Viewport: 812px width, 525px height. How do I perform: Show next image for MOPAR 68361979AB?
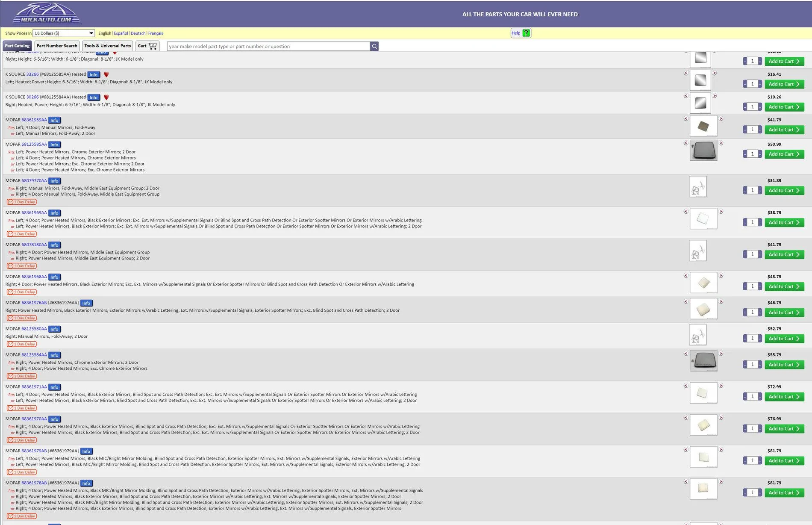(x=721, y=450)
